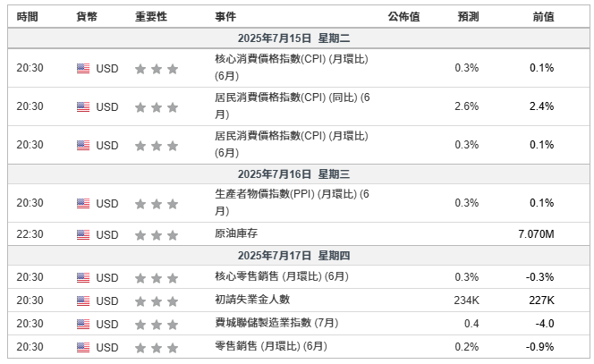
Task: Click the 前值 column header
Action: coord(543,17)
